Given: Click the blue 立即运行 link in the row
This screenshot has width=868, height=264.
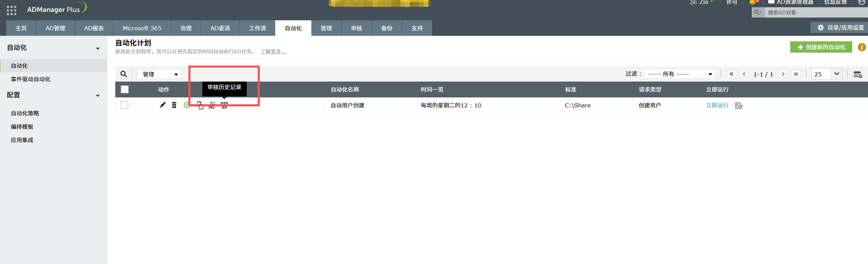Looking at the screenshot, I should tap(717, 105).
